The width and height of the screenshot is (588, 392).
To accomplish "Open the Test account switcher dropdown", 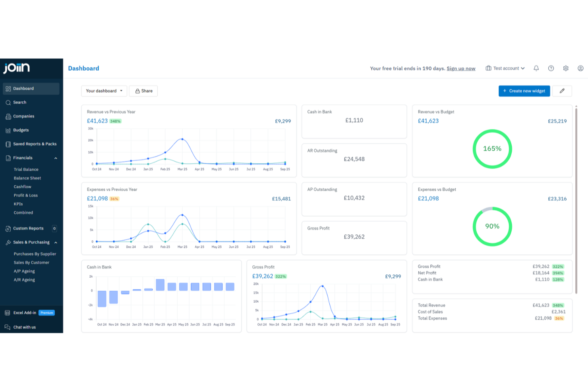I will (505, 68).
